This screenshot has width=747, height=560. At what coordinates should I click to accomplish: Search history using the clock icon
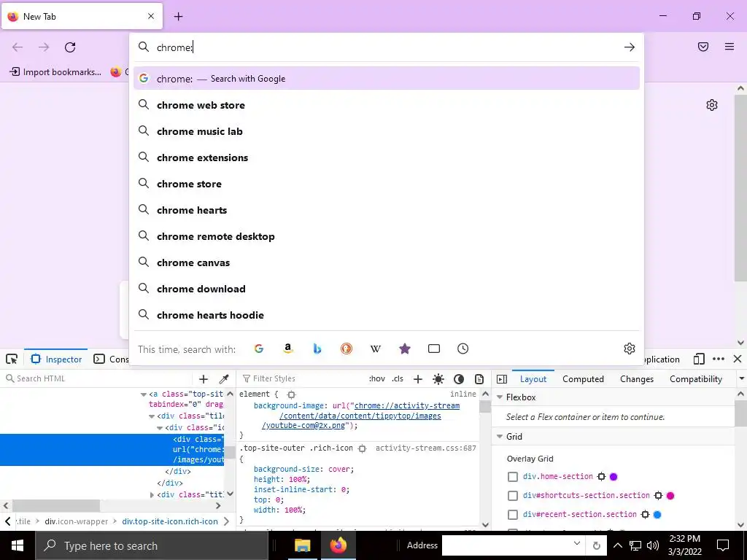[463, 349]
